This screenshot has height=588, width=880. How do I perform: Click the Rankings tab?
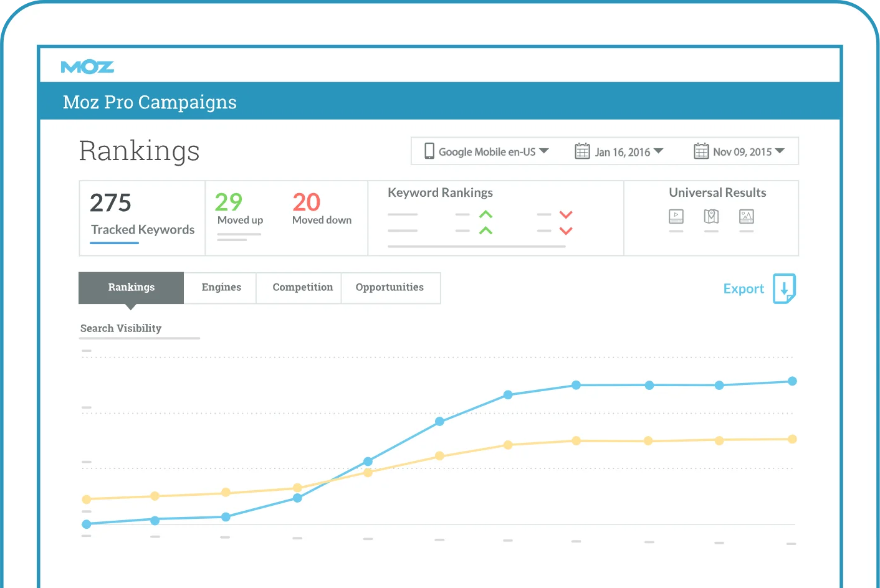pos(131,287)
